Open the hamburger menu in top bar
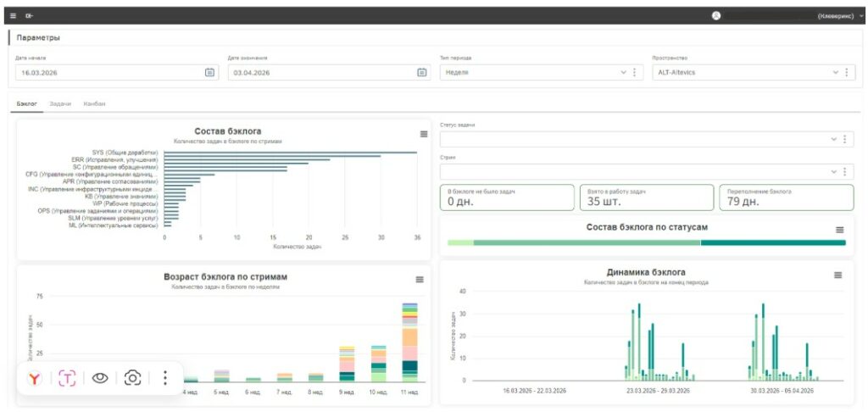The height and width of the screenshot is (412, 868). [14, 16]
